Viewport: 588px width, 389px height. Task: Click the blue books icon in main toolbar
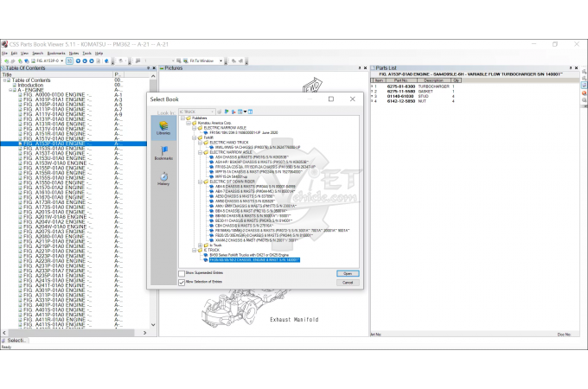pos(26,61)
